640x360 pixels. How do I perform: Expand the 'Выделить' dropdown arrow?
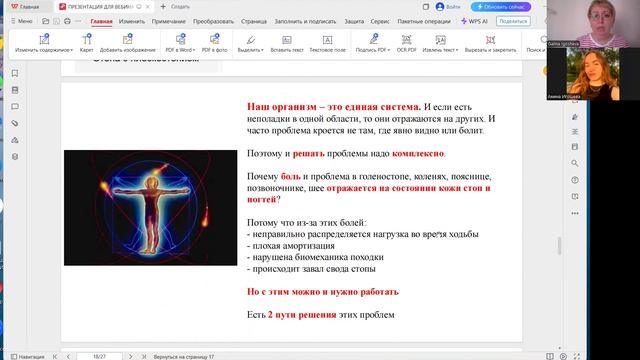[262, 50]
